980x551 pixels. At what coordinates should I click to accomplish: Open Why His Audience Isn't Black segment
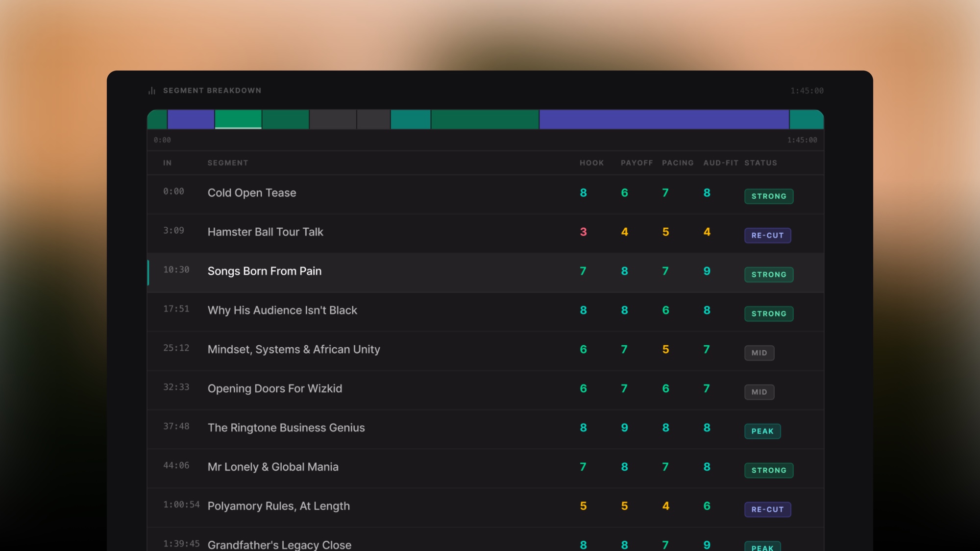coord(282,310)
